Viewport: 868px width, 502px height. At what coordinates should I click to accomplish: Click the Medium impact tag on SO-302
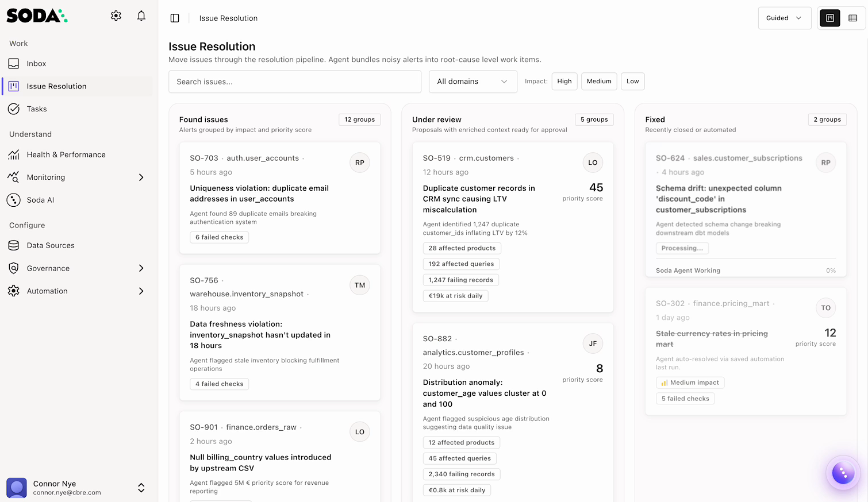pos(690,383)
